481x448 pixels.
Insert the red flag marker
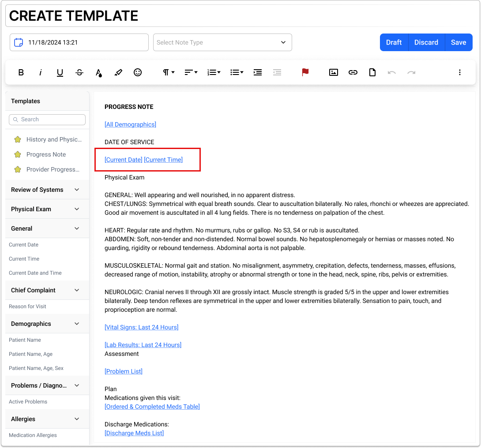(x=305, y=72)
